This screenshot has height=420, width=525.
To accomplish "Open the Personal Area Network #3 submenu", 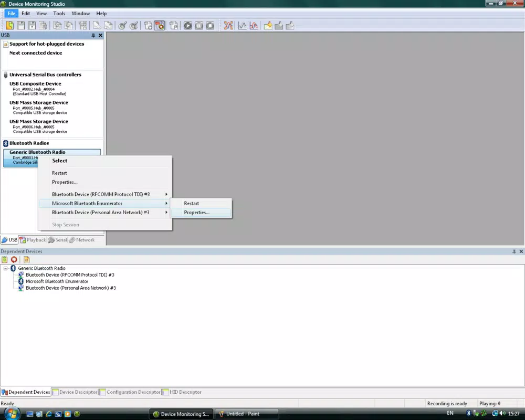I will click(x=106, y=212).
